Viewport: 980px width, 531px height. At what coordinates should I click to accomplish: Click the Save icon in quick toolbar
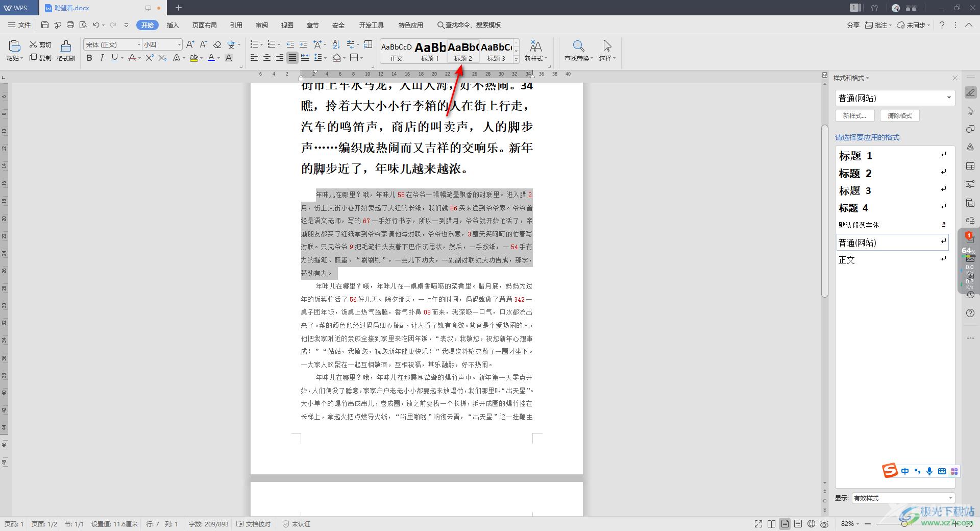point(45,25)
